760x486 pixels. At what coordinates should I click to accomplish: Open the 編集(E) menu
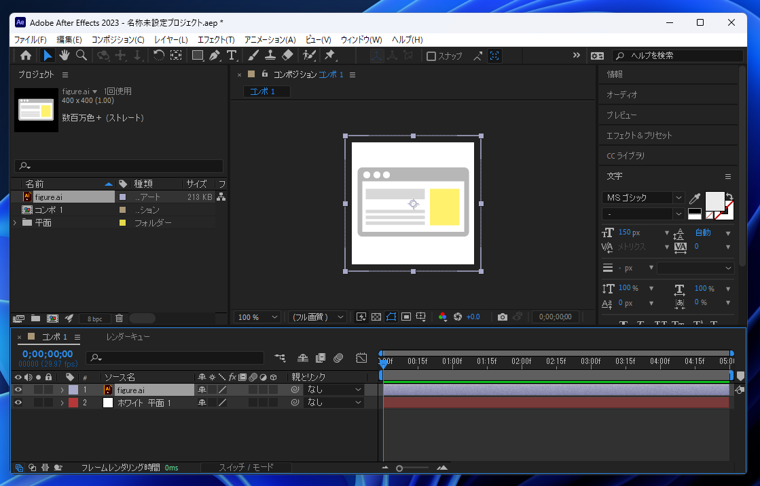click(69, 40)
